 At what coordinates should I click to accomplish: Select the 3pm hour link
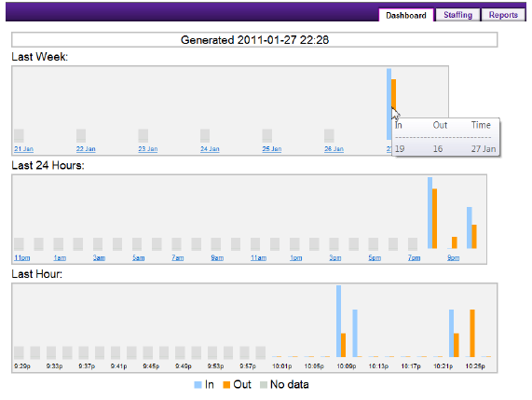pos(335,257)
